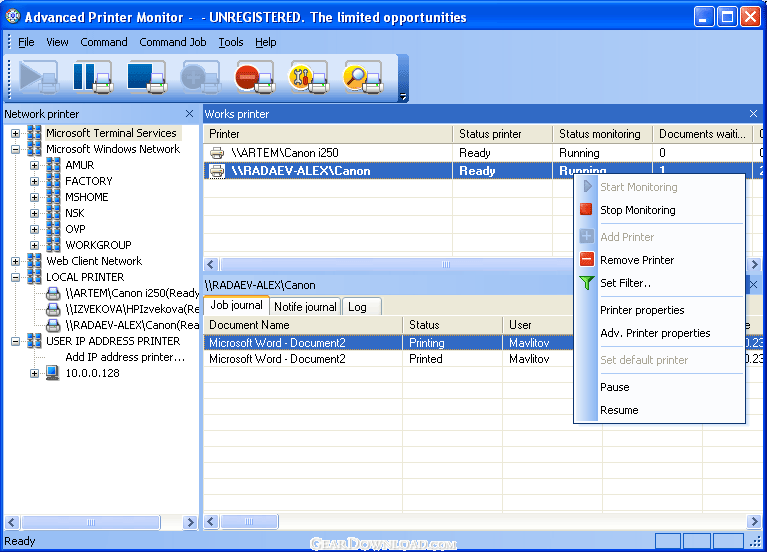
Task: Open the Command Job menu
Action: 173,42
